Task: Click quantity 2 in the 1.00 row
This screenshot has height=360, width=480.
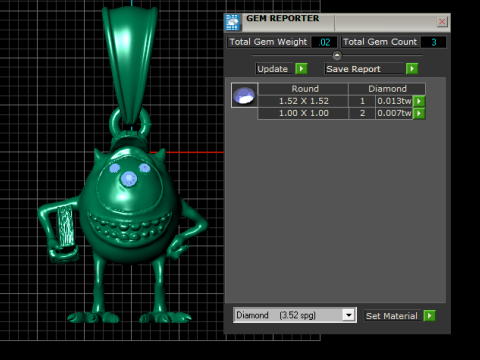Action: [x=362, y=113]
